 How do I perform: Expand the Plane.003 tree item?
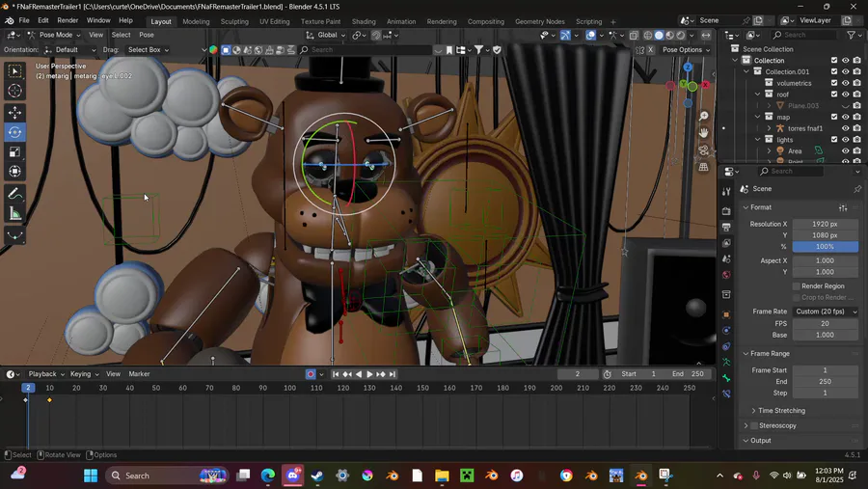pos(769,106)
